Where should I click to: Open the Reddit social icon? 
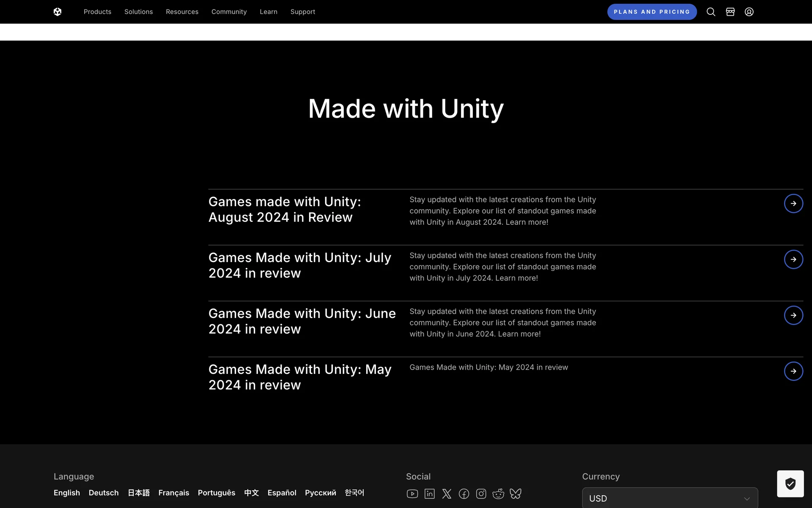[498, 494]
